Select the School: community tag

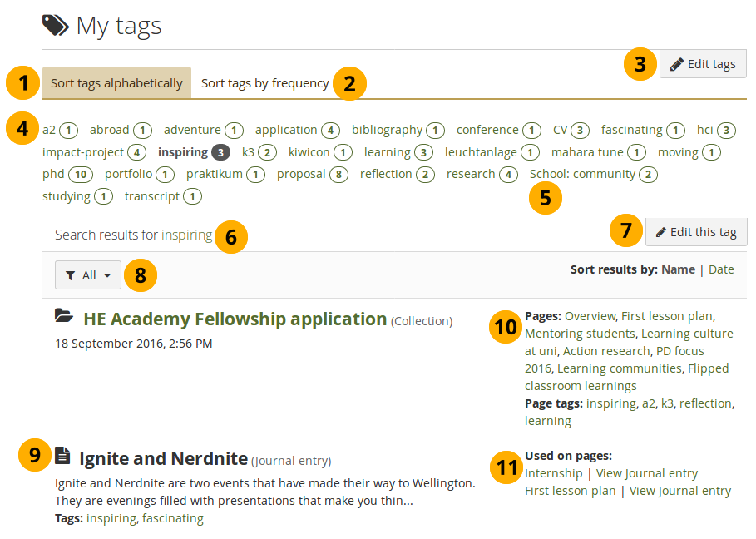(x=582, y=174)
